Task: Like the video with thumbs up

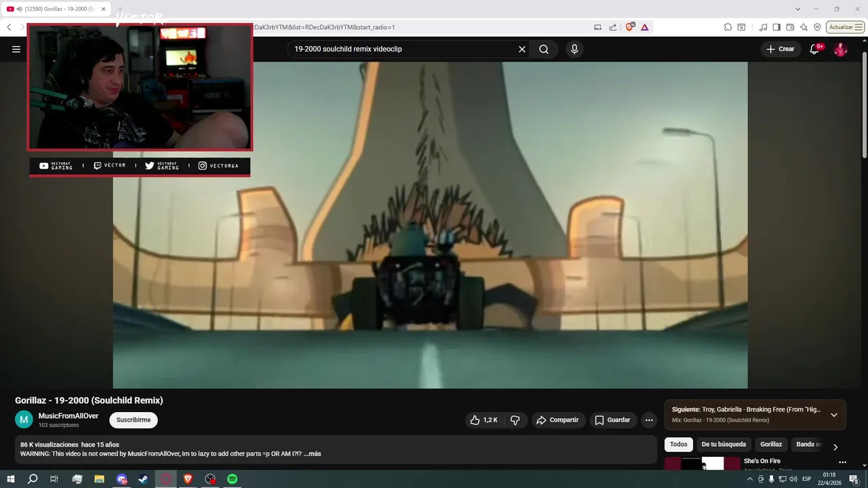Action: pos(484,420)
